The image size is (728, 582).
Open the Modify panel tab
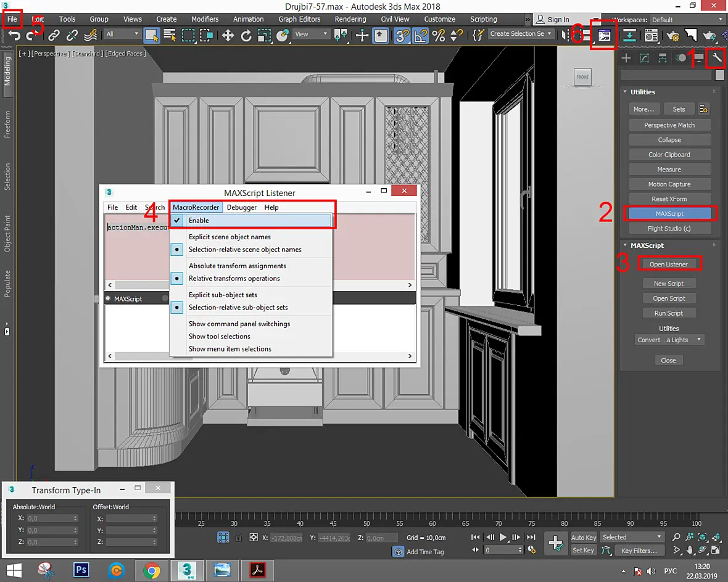644,57
